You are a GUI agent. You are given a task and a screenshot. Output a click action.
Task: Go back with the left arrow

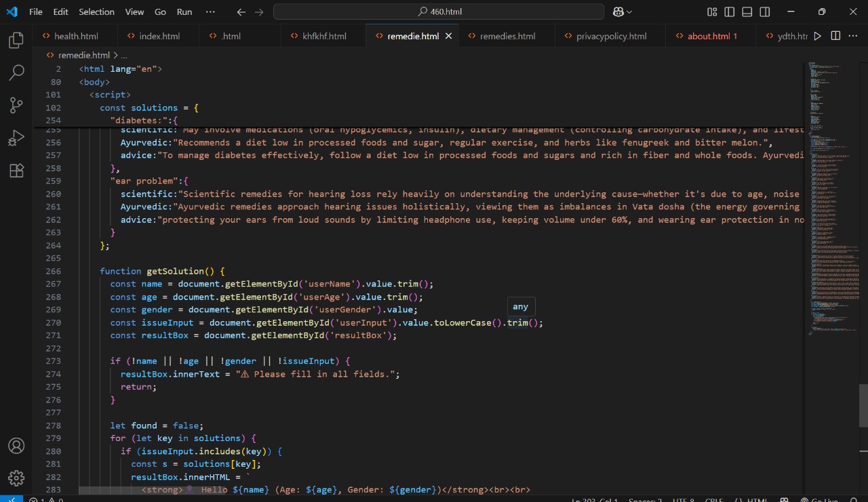tap(241, 12)
